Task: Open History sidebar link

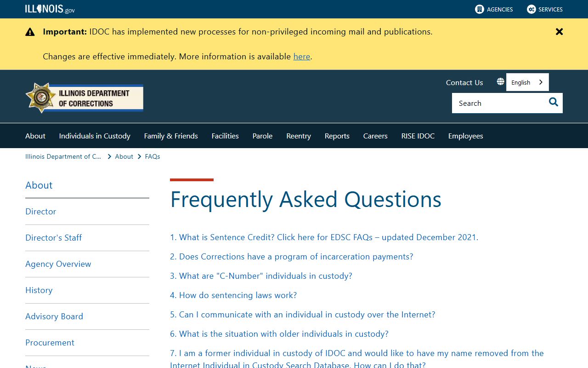Action: [x=39, y=290]
